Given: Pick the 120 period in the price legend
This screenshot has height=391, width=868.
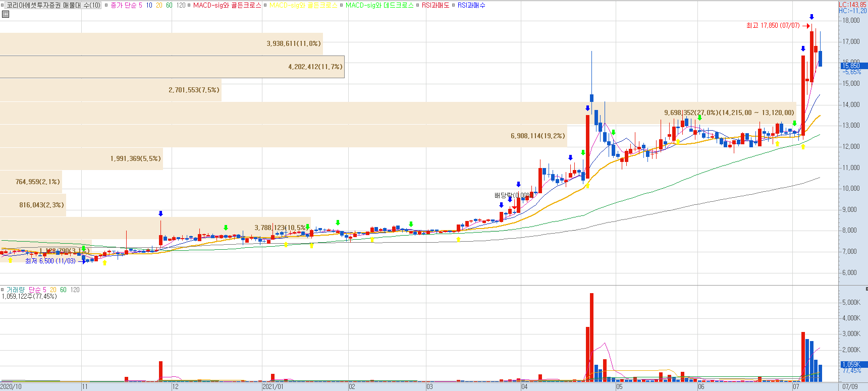Looking at the screenshot, I should [x=181, y=5].
